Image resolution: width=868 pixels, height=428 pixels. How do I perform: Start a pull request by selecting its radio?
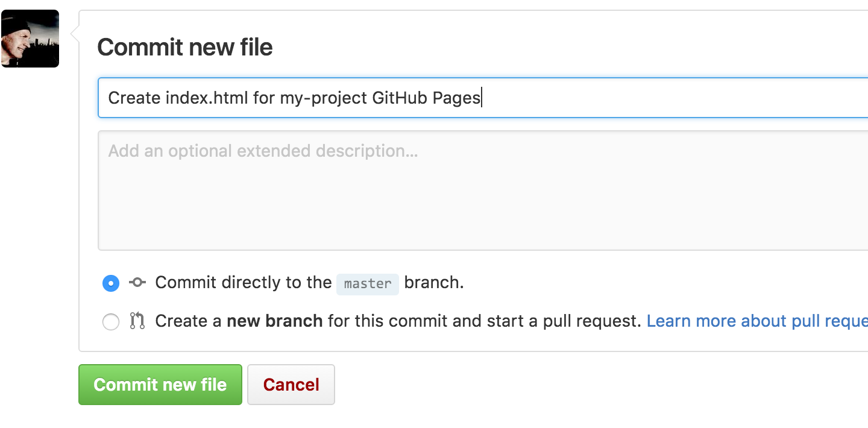(111, 321)
